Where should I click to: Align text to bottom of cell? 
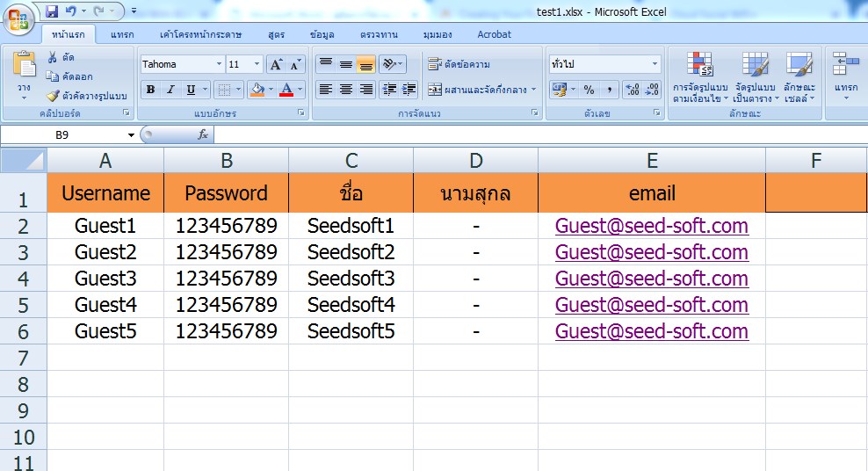[365, 64]
